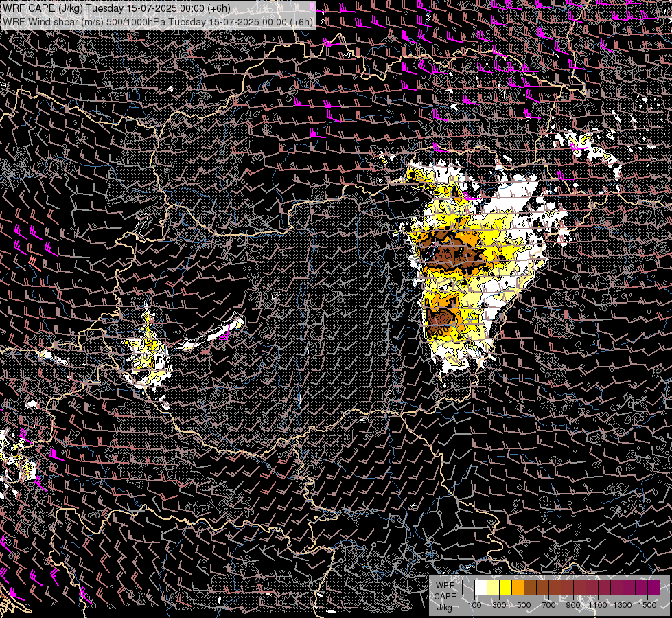672x618 pixels.
Task: Click the J/kg unit label in legend
Action: [x=444, y=607]
